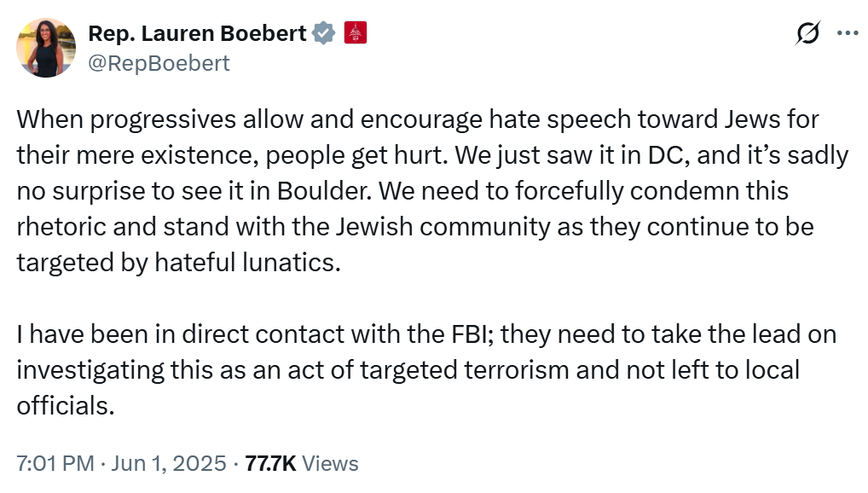Image resolution: width=868 pixels, height=493 pixels.
Task: Select the "Views" label beside the count
Action: click(x=330, y=463)
